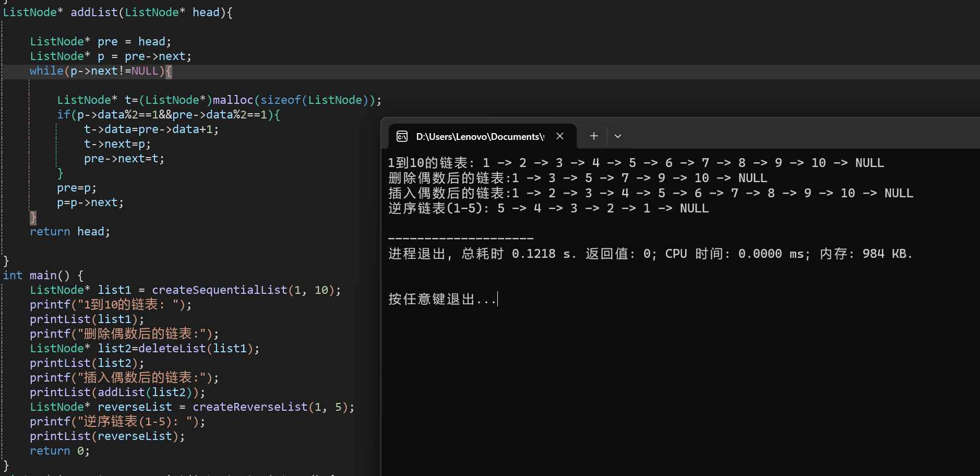Image resolution: width=980 pixels, height=476 pixels.
Task: Close the D:\Users\Lenovo\Documents terminal tab
Action: click(x=560, y=136)
